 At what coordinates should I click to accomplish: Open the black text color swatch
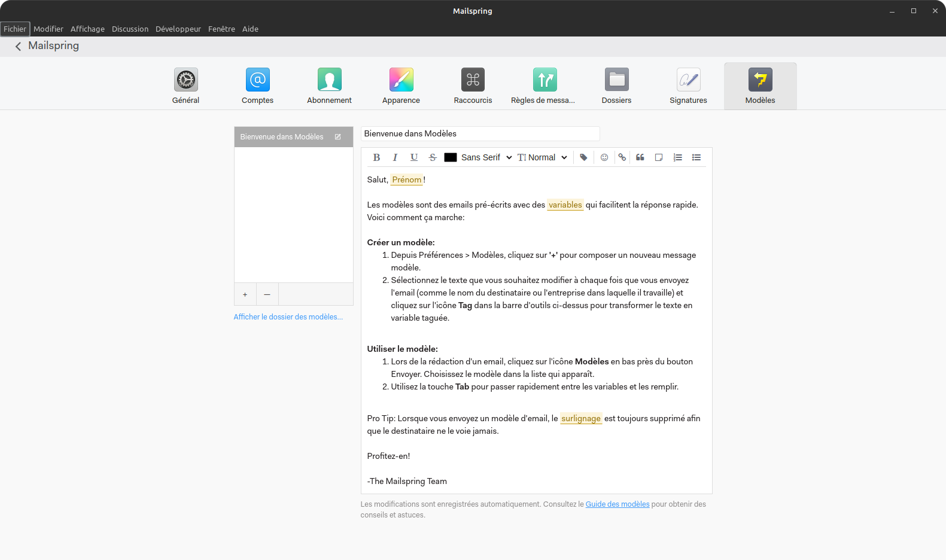451,157
